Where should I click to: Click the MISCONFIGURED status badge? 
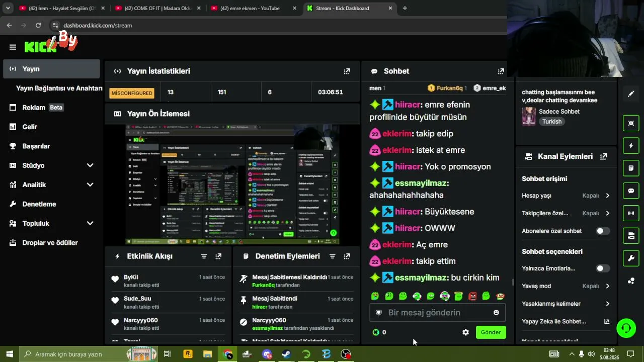click(x=132, y=93)
